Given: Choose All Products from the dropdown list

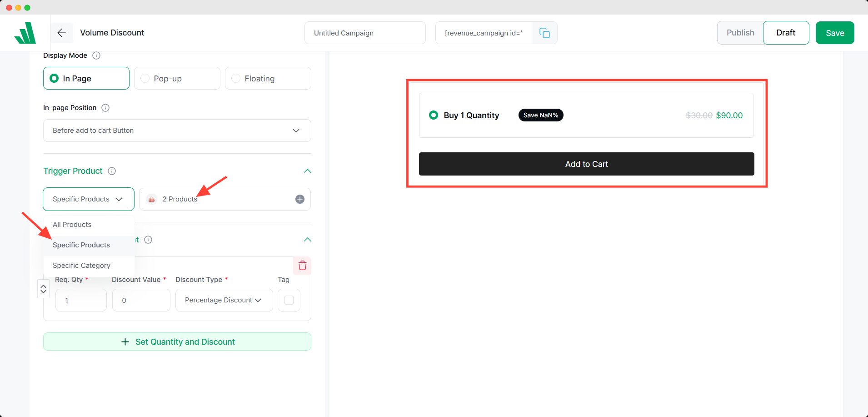Looking at the screenshot, I should (x=89, y=225).
